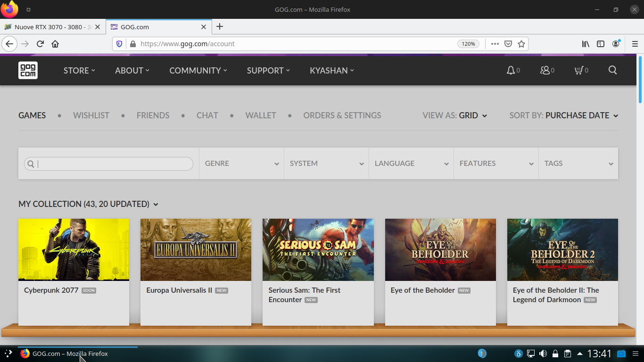This screenshot has width=644, height=362.
Task: Expand the GENRE filter
Action: pyautogui.click(x=241, y=164)
